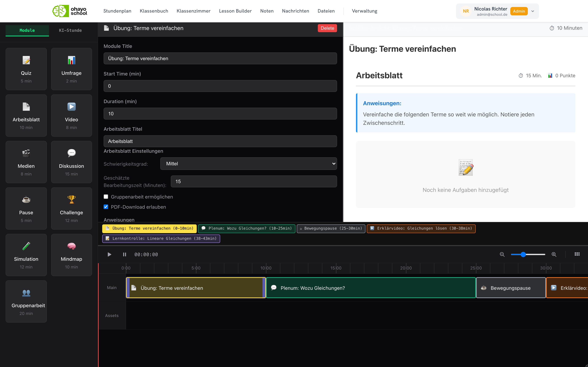Open the Schwierigkeitsgrad dropdown
This screenshot has width=588, height=367.
click(x=248, y=164)
